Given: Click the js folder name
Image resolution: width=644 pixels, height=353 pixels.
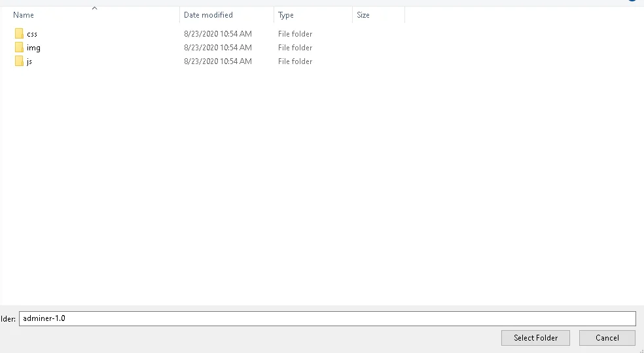Looking at the screenshot, I should click(29, 61).
